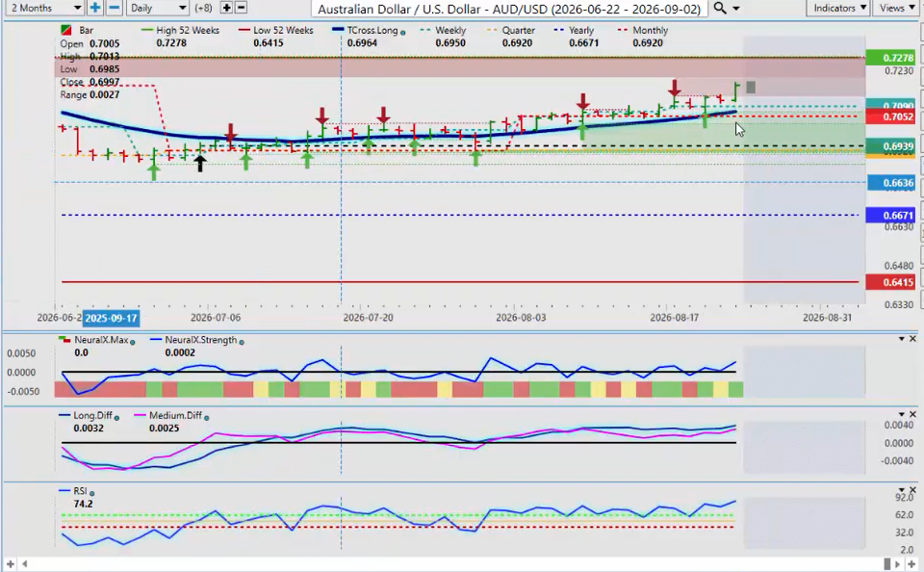
Task: Open the NeuralX panel options arrow
Action: pos(901,339)
